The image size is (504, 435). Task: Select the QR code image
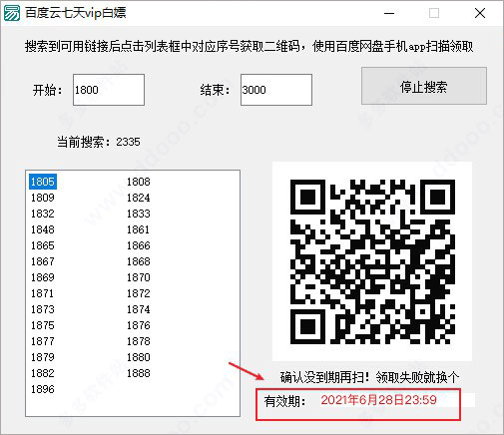[372, 261]
